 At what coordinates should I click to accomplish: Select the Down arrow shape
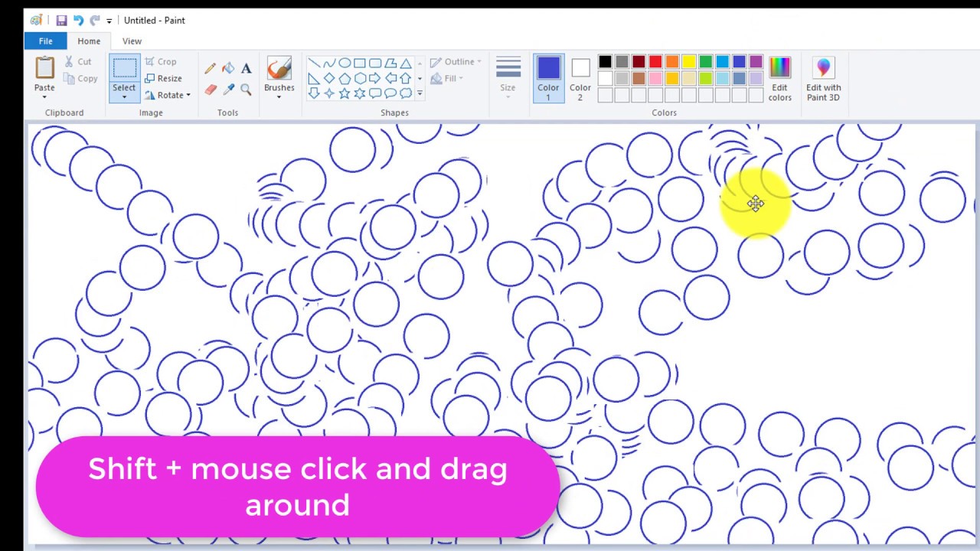[x=314, y=93]
